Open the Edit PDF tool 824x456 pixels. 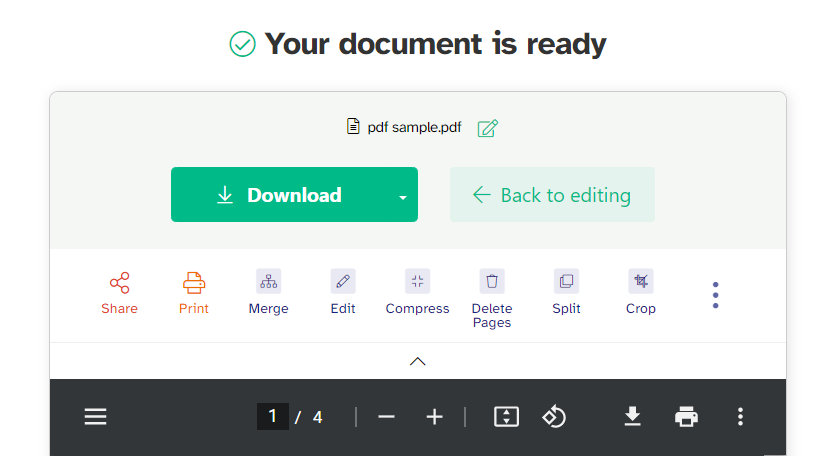pos(343,282)
